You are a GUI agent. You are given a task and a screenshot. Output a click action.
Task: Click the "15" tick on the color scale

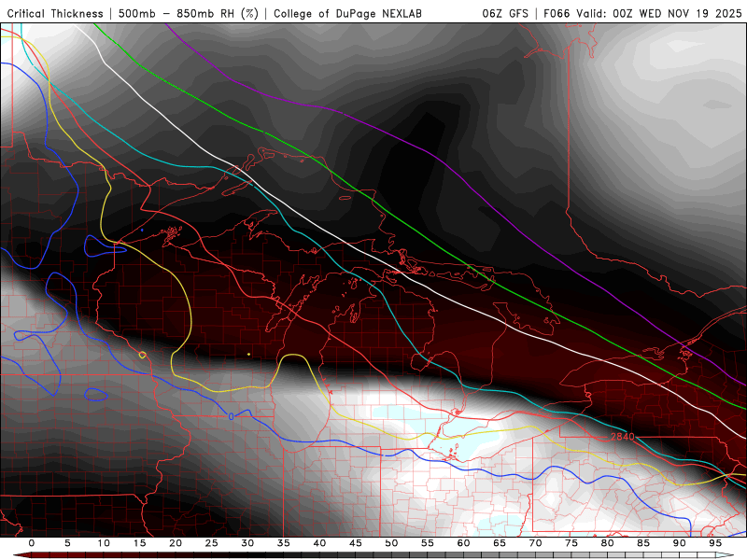pos(139,543)
